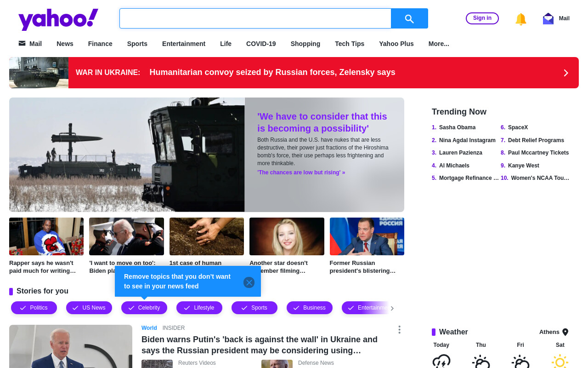Click Athens weather location label
The height and width of the screenshot is (368, 588).
click(x=549, y=332)
